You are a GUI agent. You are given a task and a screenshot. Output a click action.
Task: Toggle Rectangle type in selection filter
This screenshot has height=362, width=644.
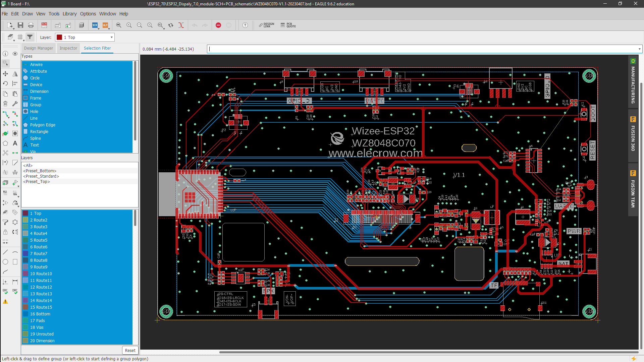77,132
